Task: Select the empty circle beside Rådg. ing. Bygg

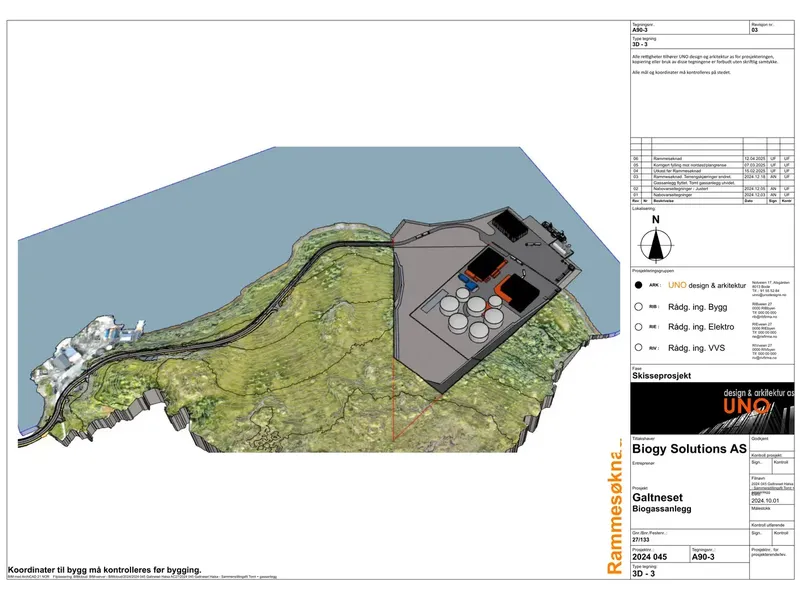Action: click(638, 307)
